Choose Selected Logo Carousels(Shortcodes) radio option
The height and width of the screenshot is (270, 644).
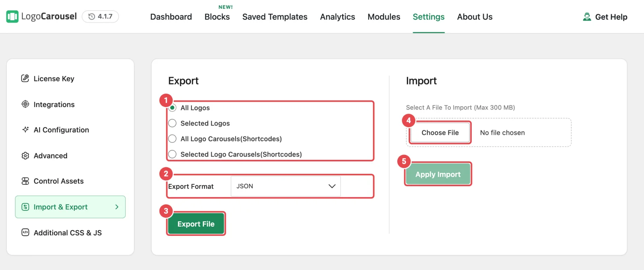click(172, 154)
